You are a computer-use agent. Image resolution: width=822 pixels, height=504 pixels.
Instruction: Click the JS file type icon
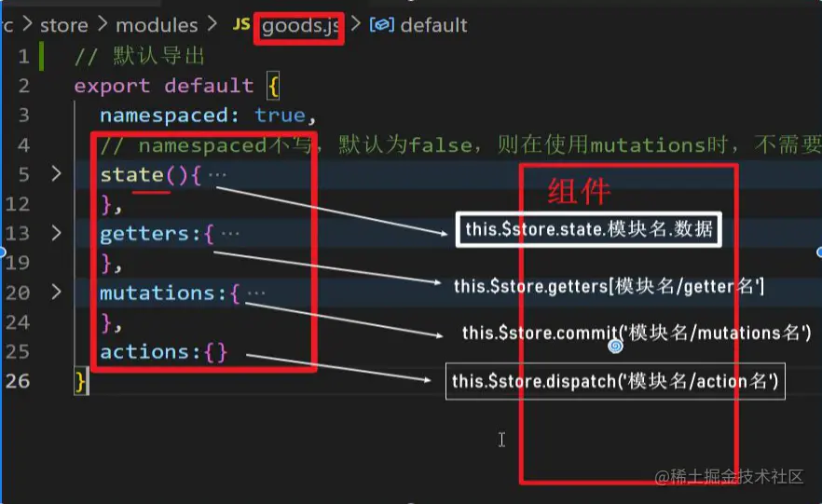[241, 24]
